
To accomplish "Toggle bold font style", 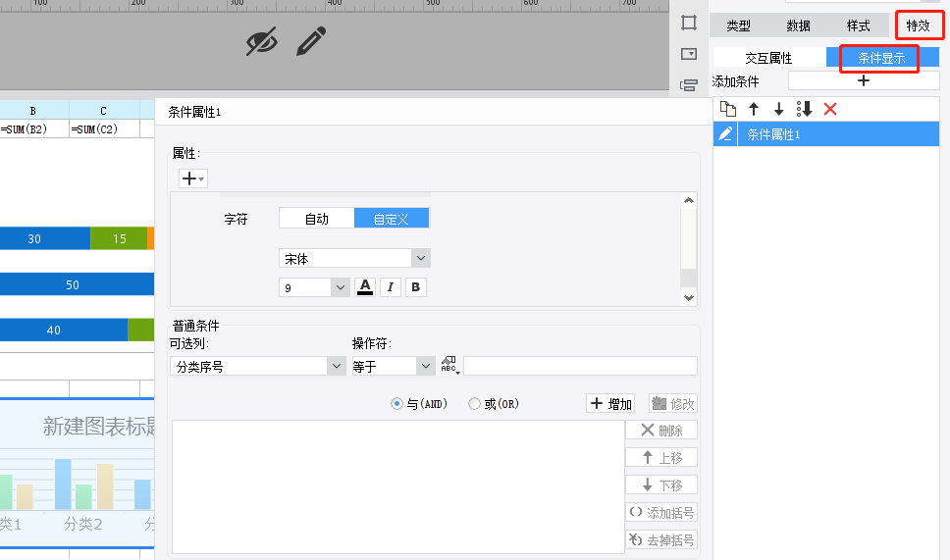I will (x=416, y=287).
